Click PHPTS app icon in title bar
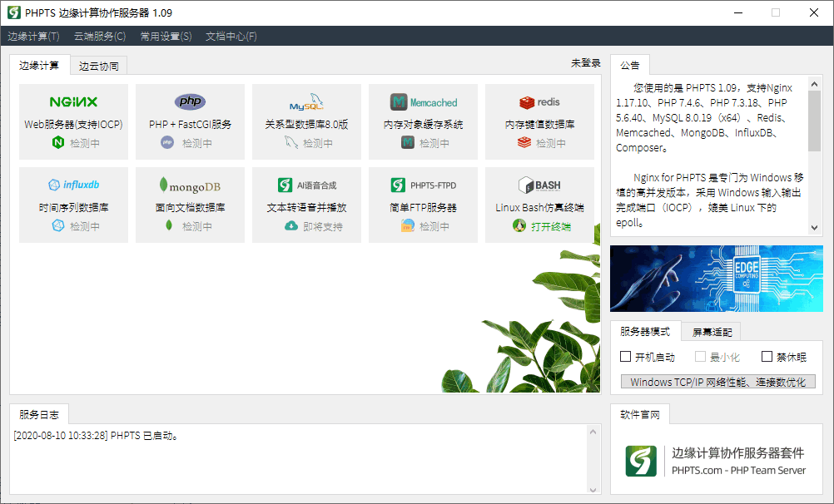This screenshot has height=504, width=834. pos(14,12)
